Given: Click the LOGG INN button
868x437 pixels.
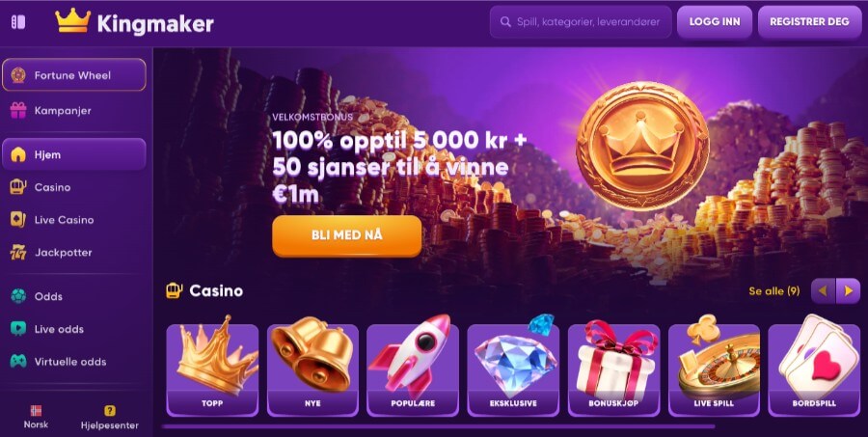Looking at the screenshot, I should click(x=715, y=22).
